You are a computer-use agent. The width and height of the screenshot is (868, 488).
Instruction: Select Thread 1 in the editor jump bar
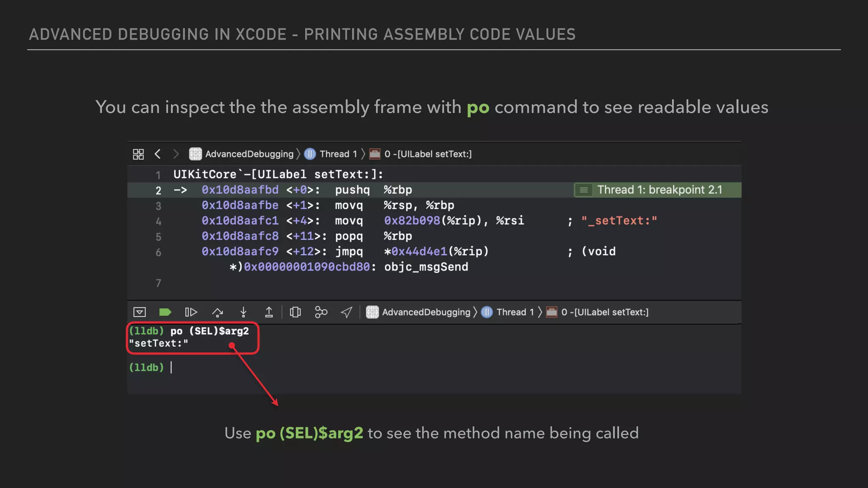pos(331,154)
